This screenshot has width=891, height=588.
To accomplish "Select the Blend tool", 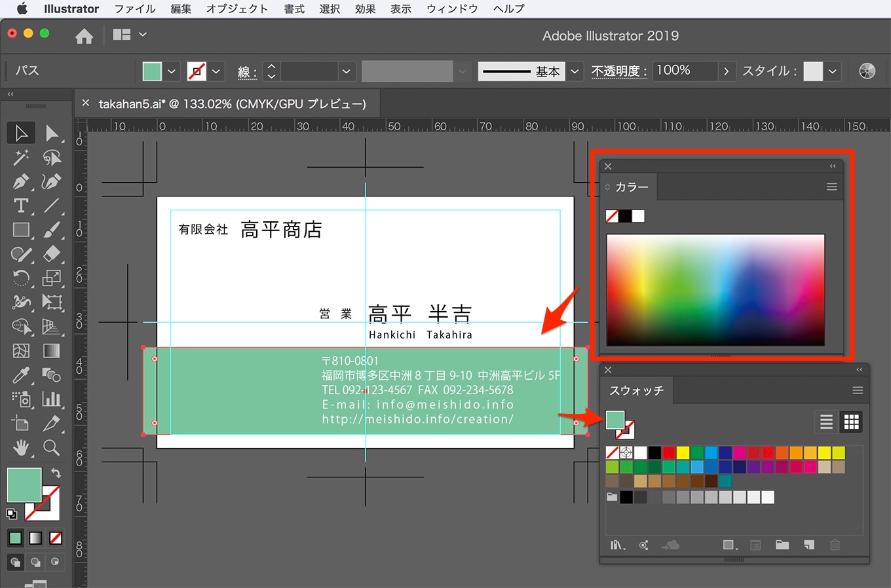I will (52, 375).
